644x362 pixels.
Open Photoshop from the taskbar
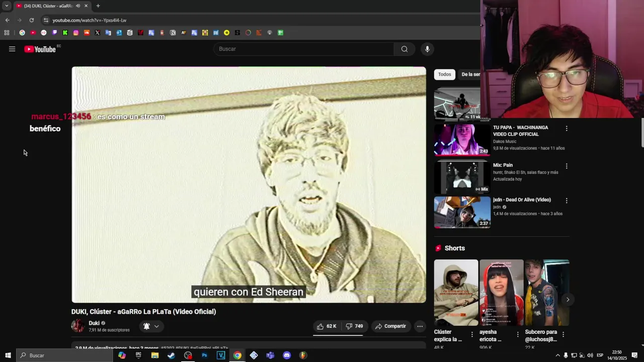(204, 355)
